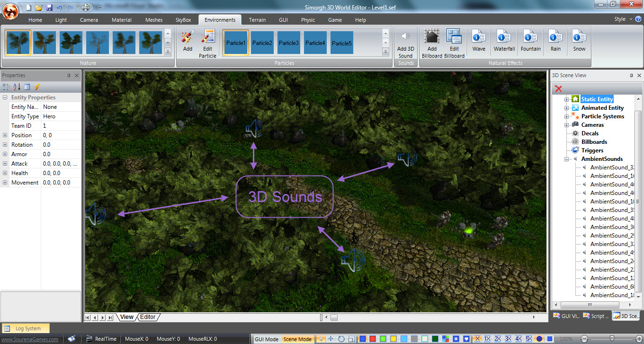
Task: Select the Particle1 preset
Action: (x=236, y=43)
